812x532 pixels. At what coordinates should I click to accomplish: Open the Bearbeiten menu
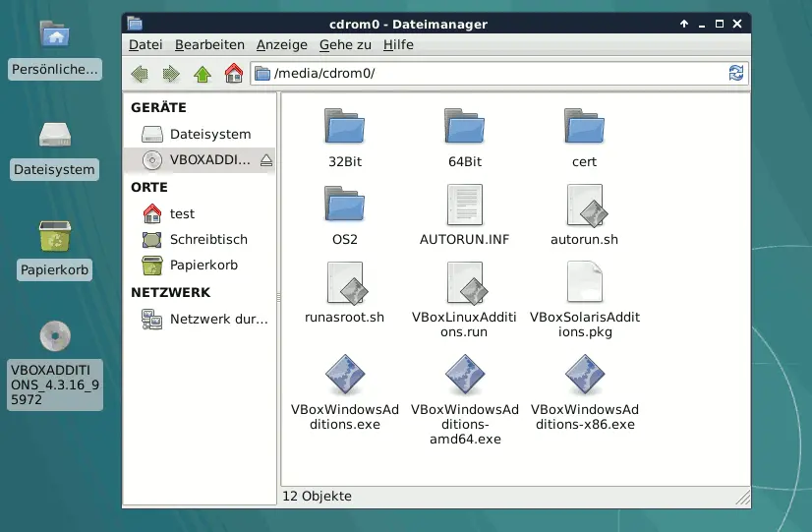tap(209, 45)
